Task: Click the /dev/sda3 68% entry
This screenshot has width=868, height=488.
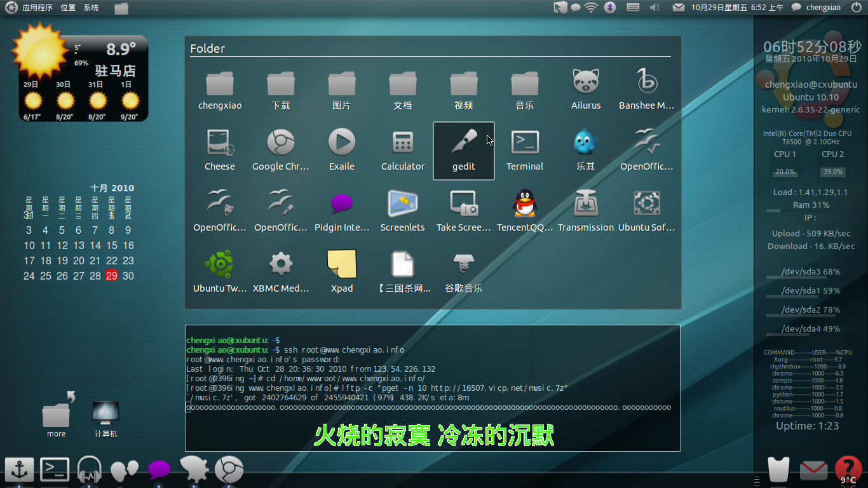Action: coord(811,272)
